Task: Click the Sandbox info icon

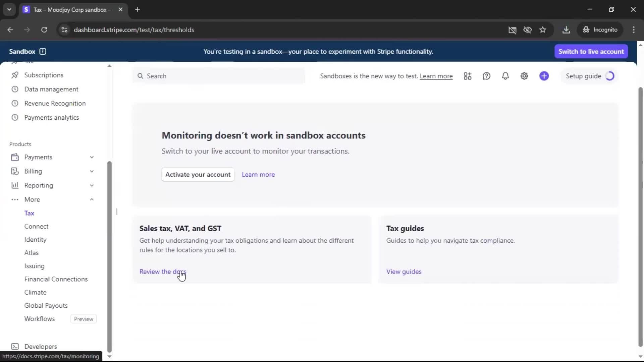Action: 43,51
